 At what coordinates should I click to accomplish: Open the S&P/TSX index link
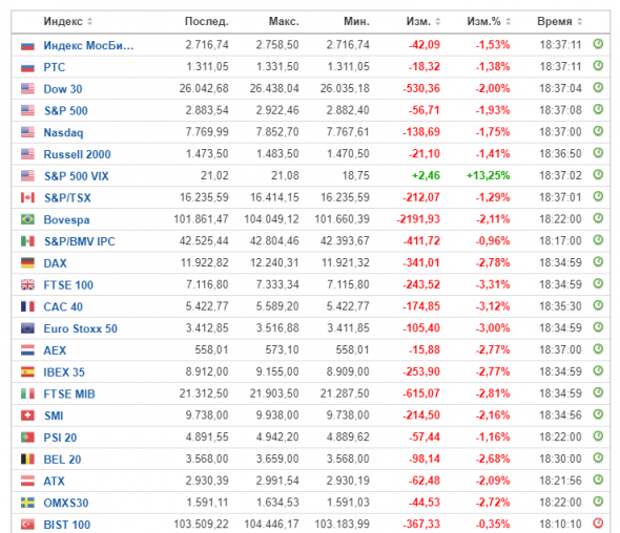pos(68,198)
